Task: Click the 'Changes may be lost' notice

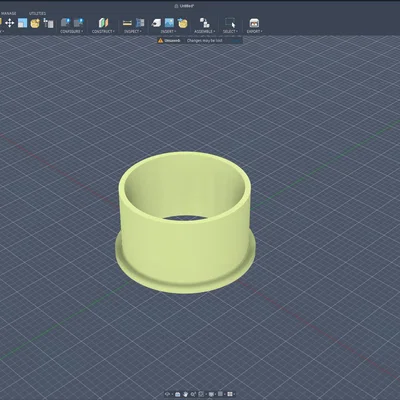Action: point(204,41)
